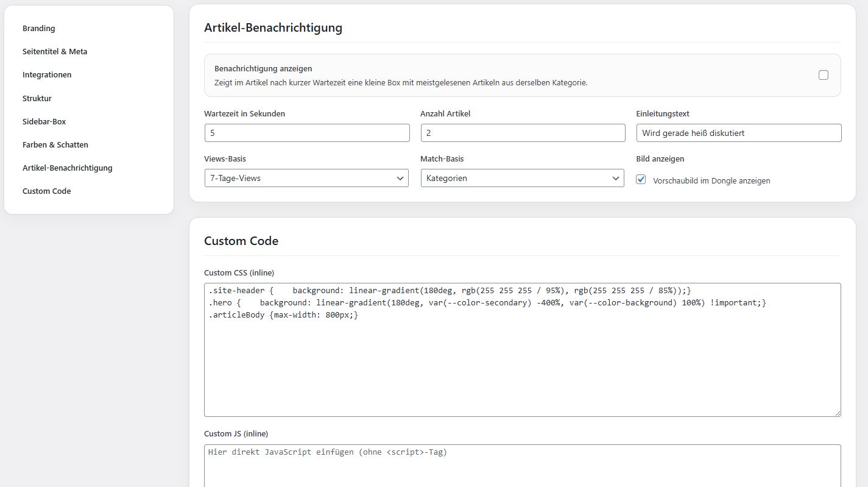Expand the Match-Basis Kategorien dropdown

[x=522, y=178]
